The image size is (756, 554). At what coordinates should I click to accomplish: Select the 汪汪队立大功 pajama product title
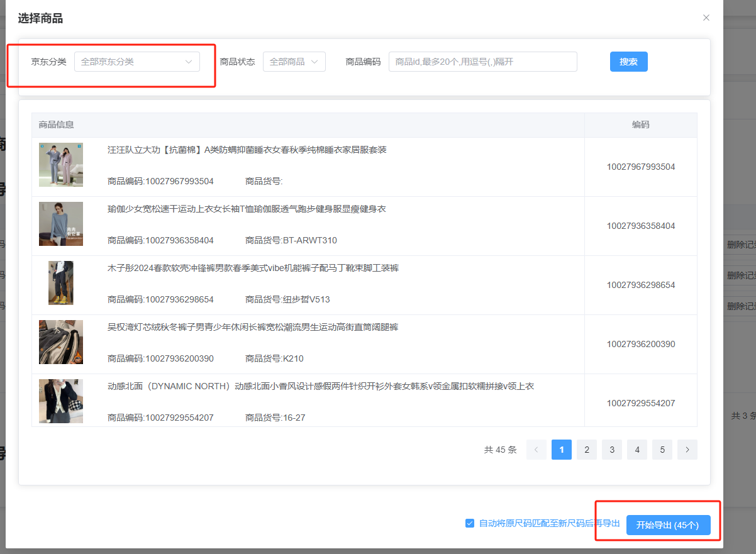[x=247, y=150]
